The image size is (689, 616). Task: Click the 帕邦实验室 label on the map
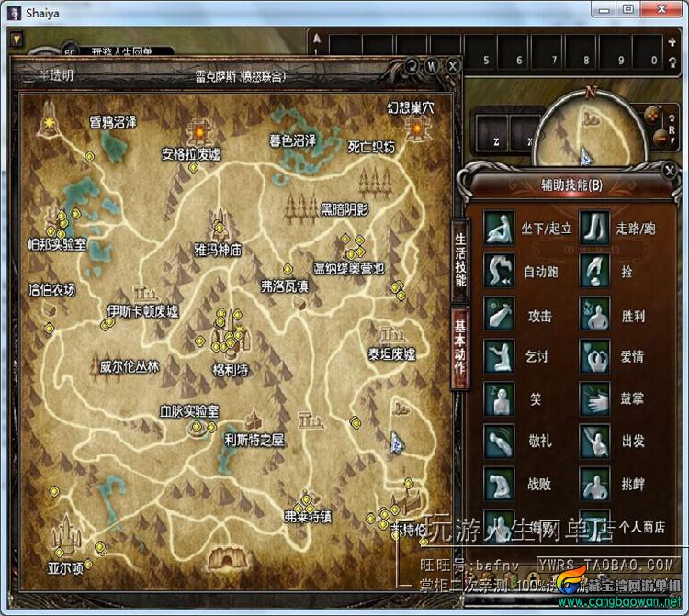click(x=57, y=244)
